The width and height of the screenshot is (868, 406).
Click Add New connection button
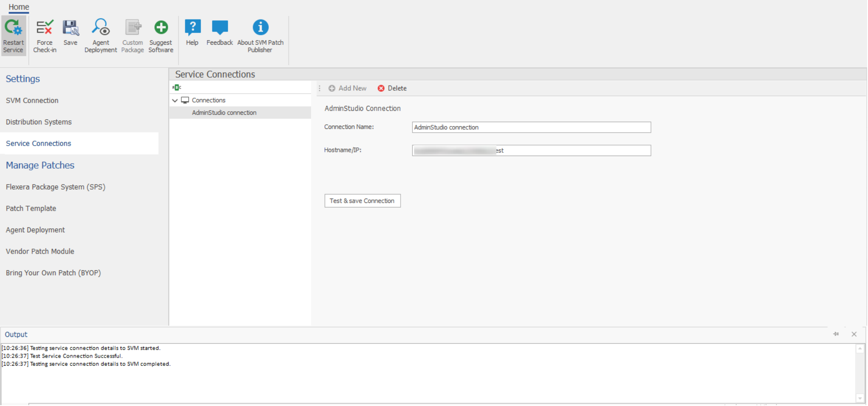click(x=347, y=88)
